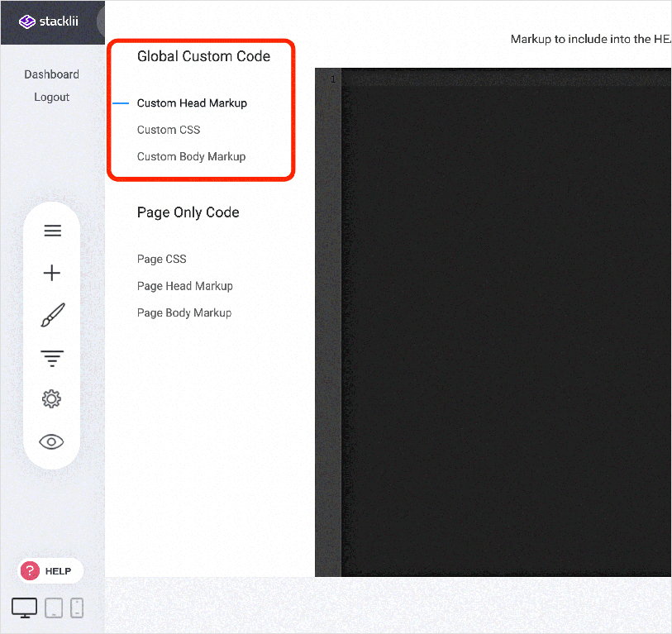Click the plus icon to add content

click(52, 272)
